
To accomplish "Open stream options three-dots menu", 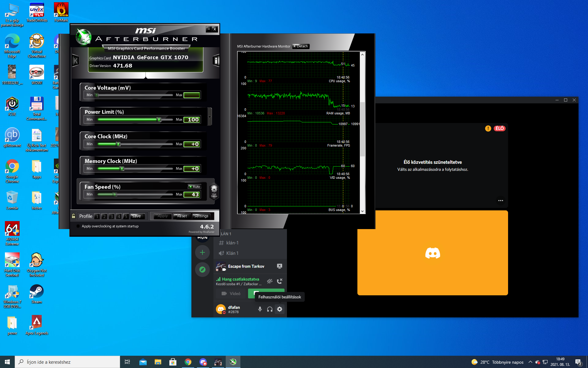I will click(x=500, y=201).
